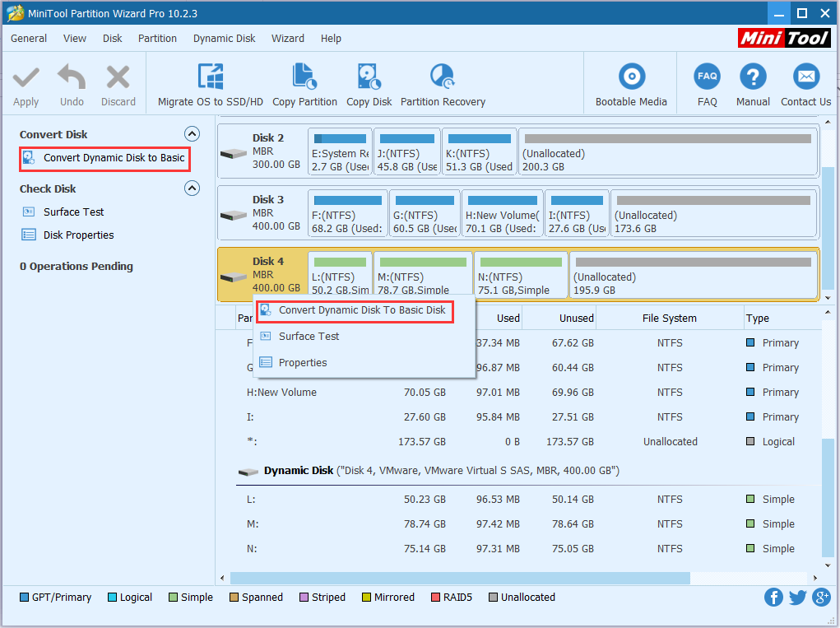840x628 pixels.
Task: Click Convert Dynamic Disk to Basic link
Action: pos(114,157)
